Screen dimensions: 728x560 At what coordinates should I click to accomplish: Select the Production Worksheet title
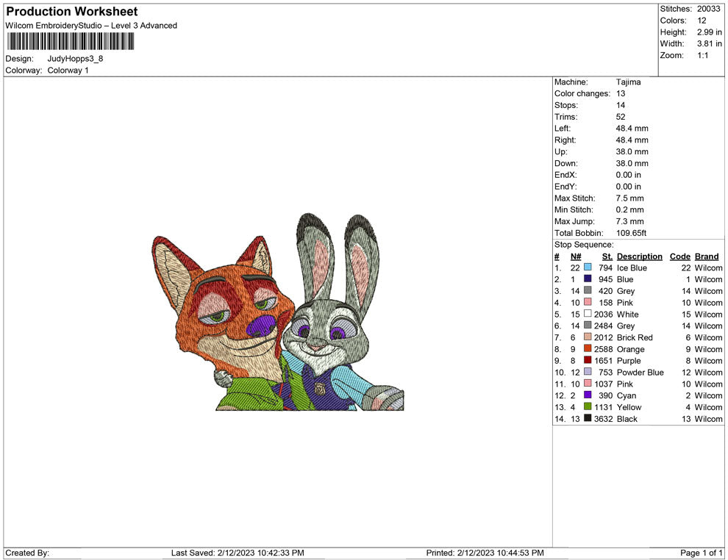tap(72, 12)
